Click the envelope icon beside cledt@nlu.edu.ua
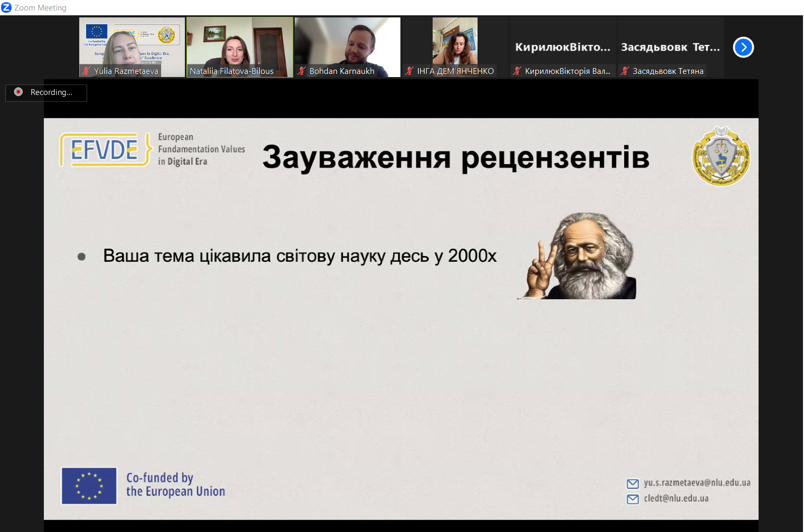804x532 pixels. [x=632, y=499]
